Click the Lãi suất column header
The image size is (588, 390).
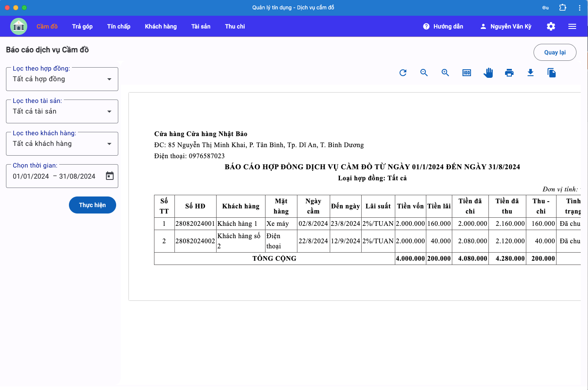point(378,206)
